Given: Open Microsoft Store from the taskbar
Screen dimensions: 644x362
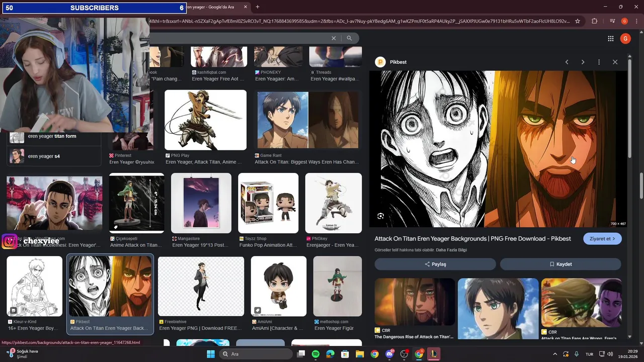Looking at the screenshot, I should (345, 354).
